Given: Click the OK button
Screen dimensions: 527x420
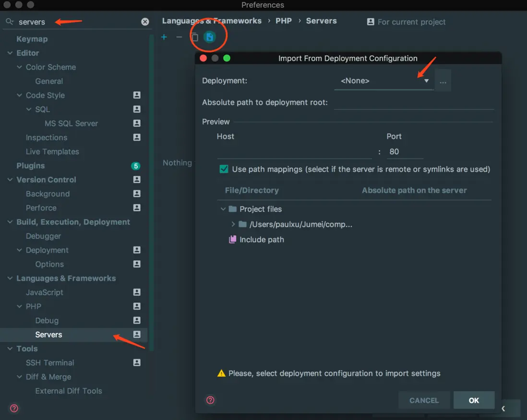Looking at the screenshot, I should pyautogui.click(x=474, y=400).
